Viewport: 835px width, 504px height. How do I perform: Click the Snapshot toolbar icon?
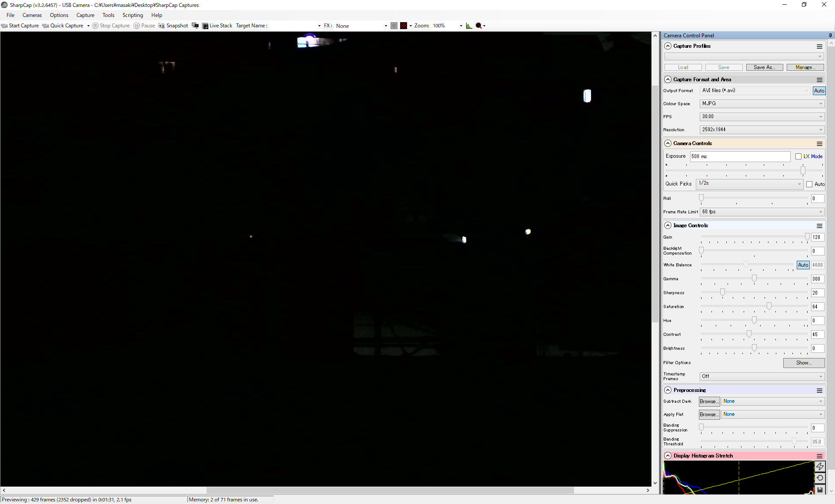click(x=161, y=26)
